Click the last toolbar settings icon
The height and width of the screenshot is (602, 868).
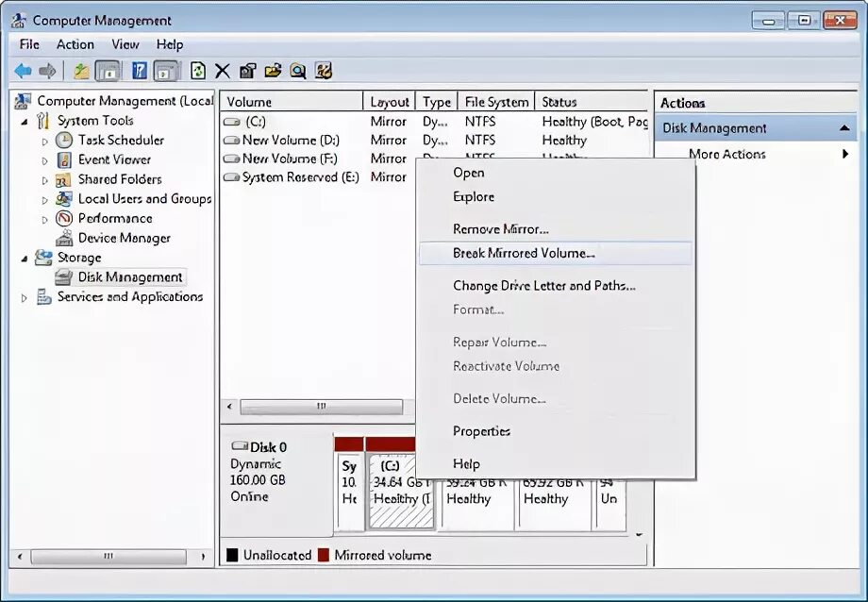[324, 71]
